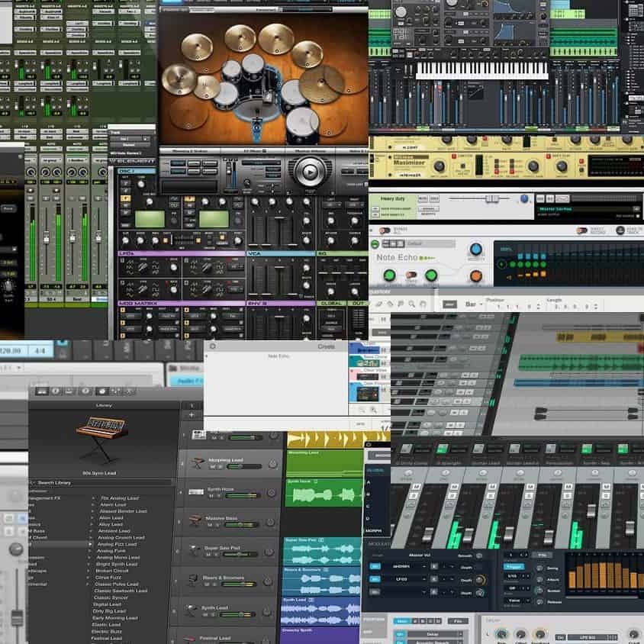
Task: Open the Bar snap dropdown
Action: click(473, 304)
